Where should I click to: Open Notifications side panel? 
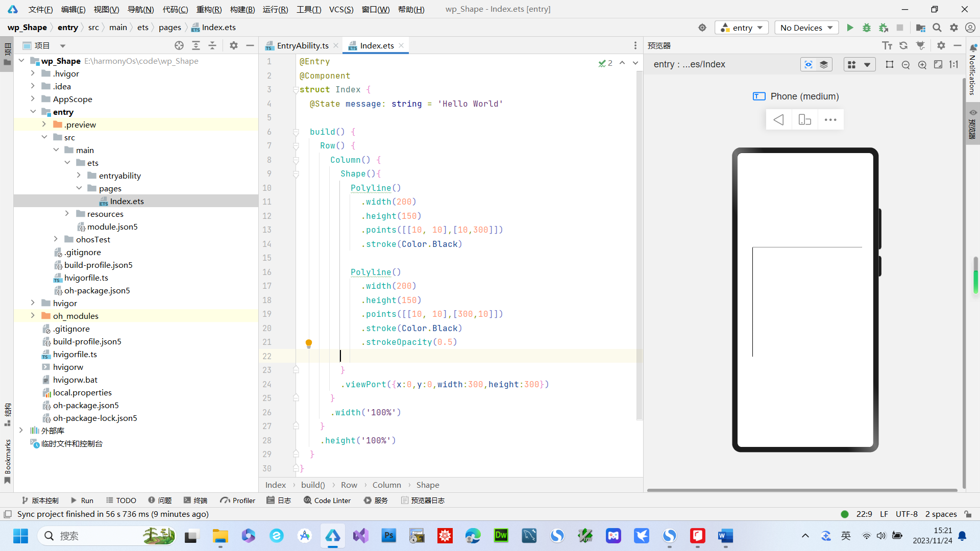(x=972, y=70)
